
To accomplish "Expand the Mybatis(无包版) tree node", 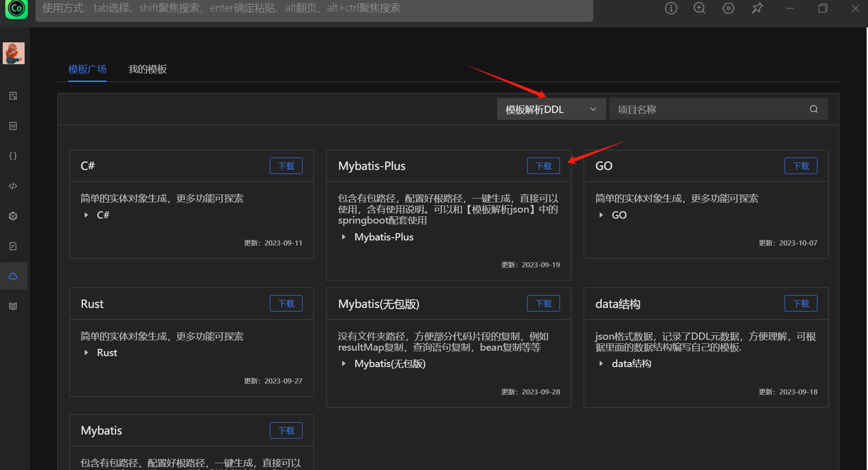I will click(344, 363).
